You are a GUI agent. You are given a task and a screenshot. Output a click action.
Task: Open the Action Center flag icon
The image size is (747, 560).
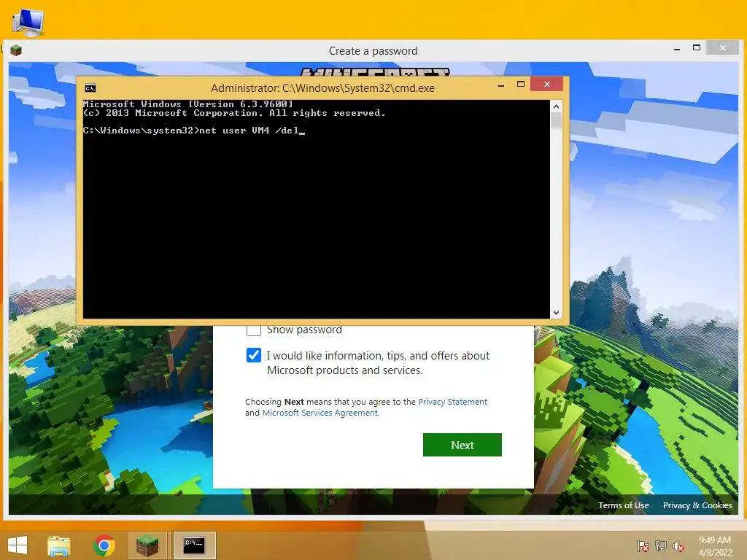[x=643, y=546]
